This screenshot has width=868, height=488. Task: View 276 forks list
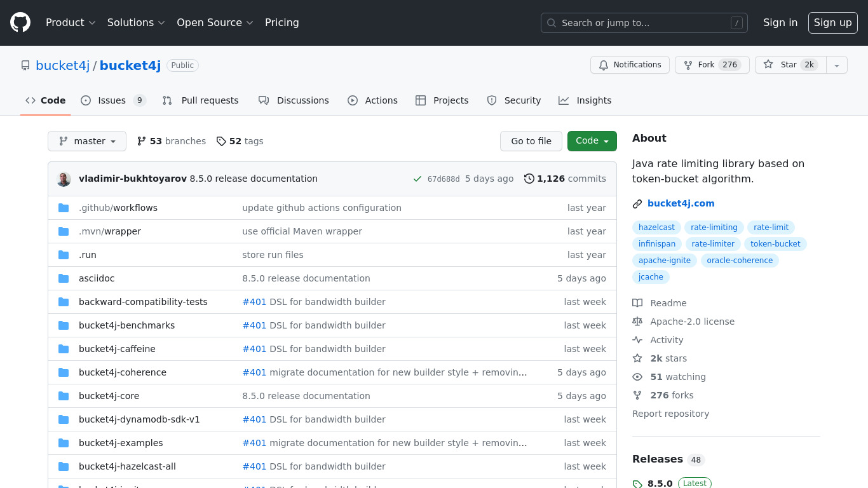(663, 395)
